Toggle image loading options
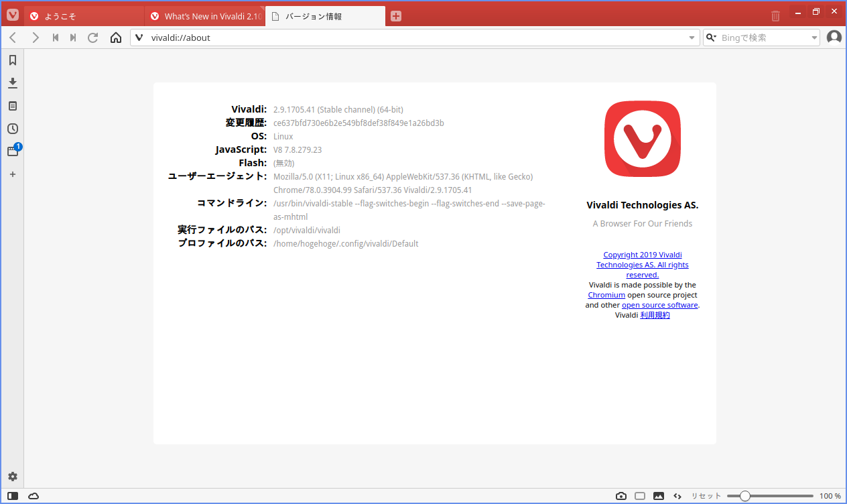 click(659, 496)
